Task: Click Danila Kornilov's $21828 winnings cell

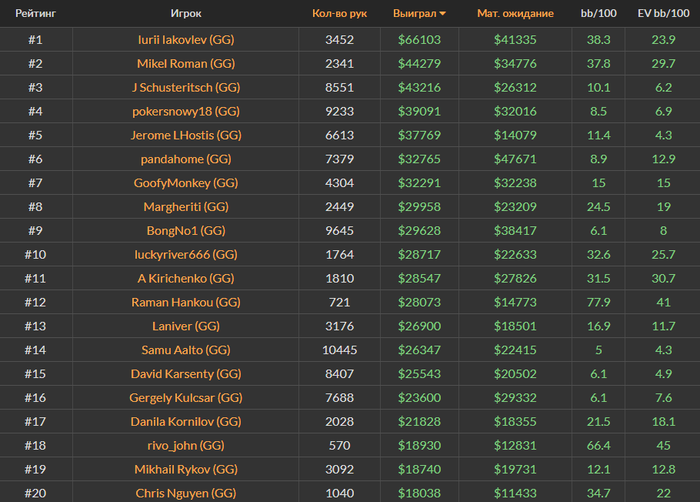Action: pyautogui.click(x=420, y=422)
